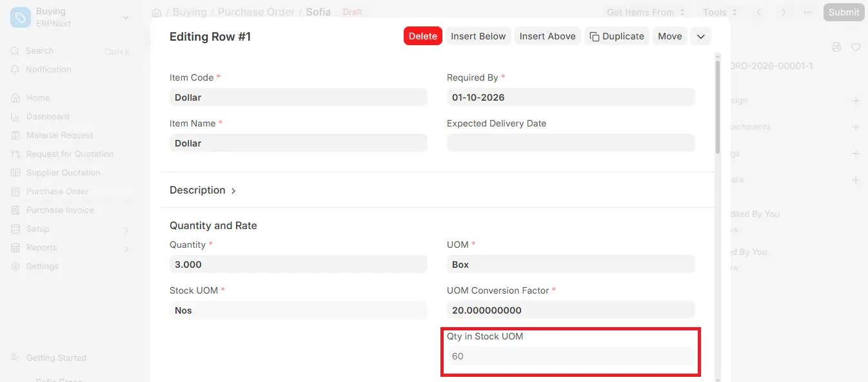Open the UOM field showing Box
This screenshot has height=382, width=868.
[571, 264]
